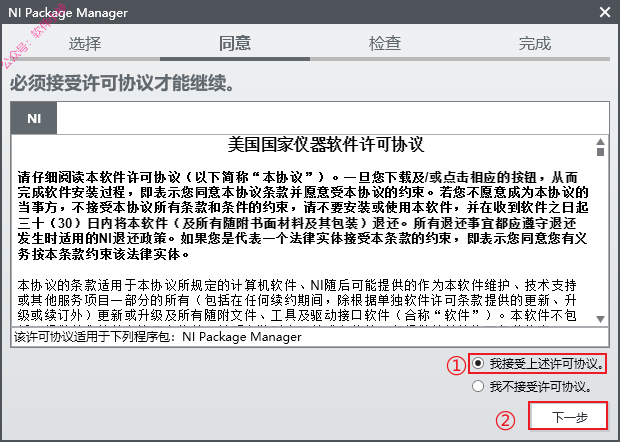Click the NI Package Manager title text
The height and width of the screenshot is (442, 620).
tap(68, 13)
